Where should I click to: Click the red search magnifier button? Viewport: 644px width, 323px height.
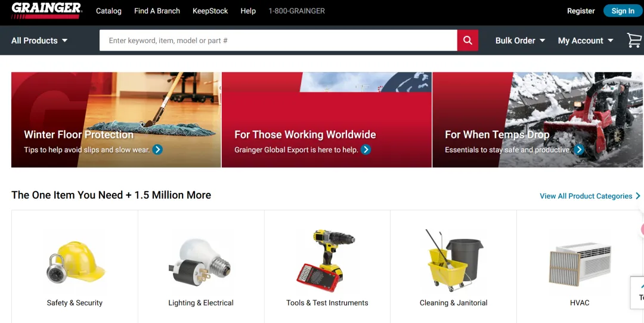click(467, 41)
